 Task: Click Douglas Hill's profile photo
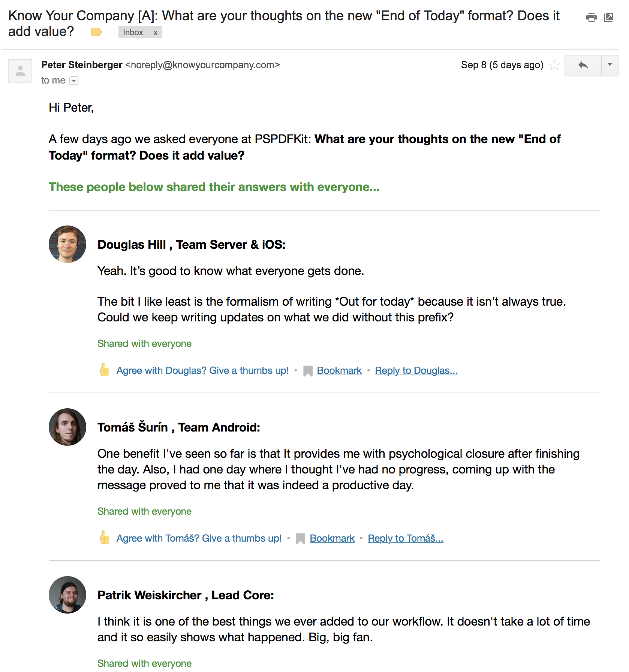tap(67, 244)
